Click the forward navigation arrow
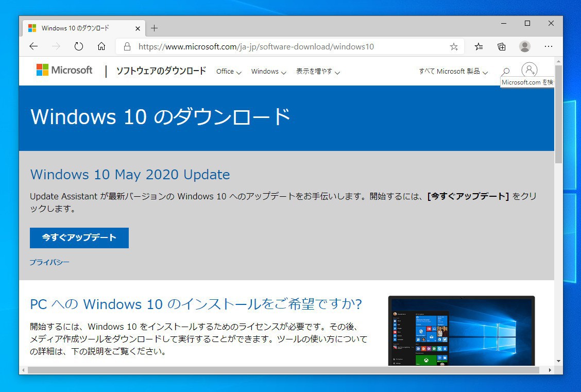This screenshot has height=392, width=581. click(56, 46)
